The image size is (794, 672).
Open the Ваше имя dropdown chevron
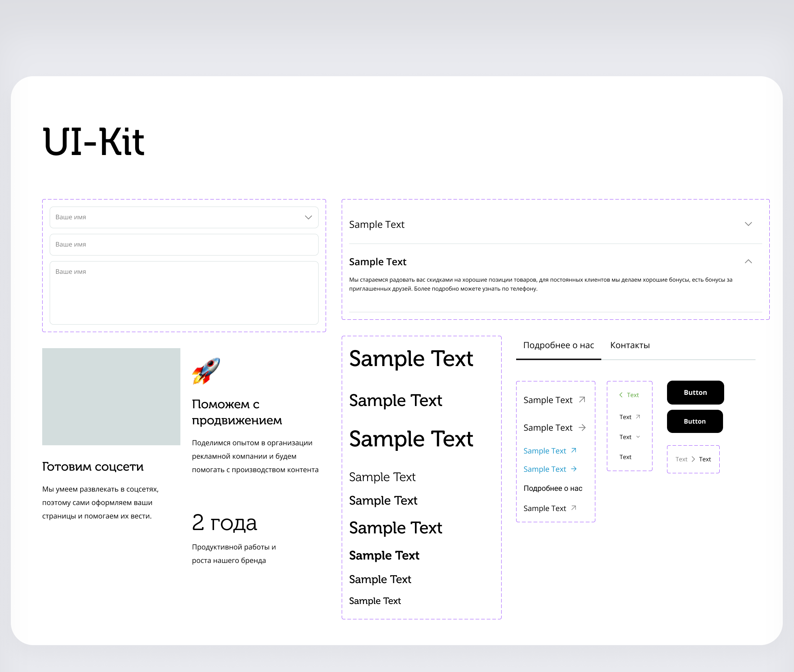tap(308, 217)
